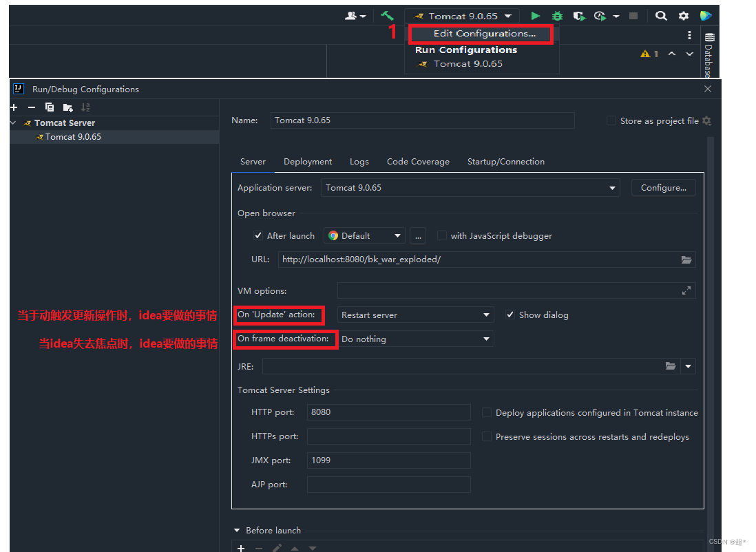This screenshot has width=756, height=552.
Task: Click the JMX port field
Action: tap(388, 460)
